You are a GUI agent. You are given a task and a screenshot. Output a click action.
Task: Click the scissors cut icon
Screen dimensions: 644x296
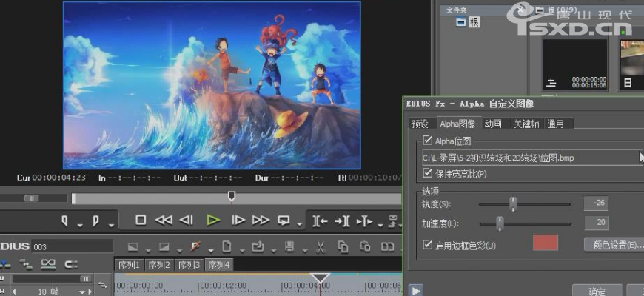pyautogui.click(x=321, y=246)
